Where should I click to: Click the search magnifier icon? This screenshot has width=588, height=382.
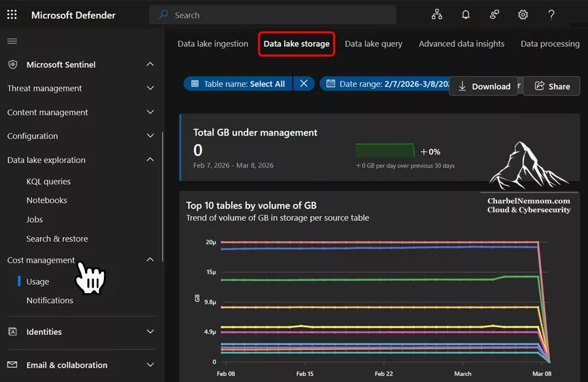click(x=163, y=15)
